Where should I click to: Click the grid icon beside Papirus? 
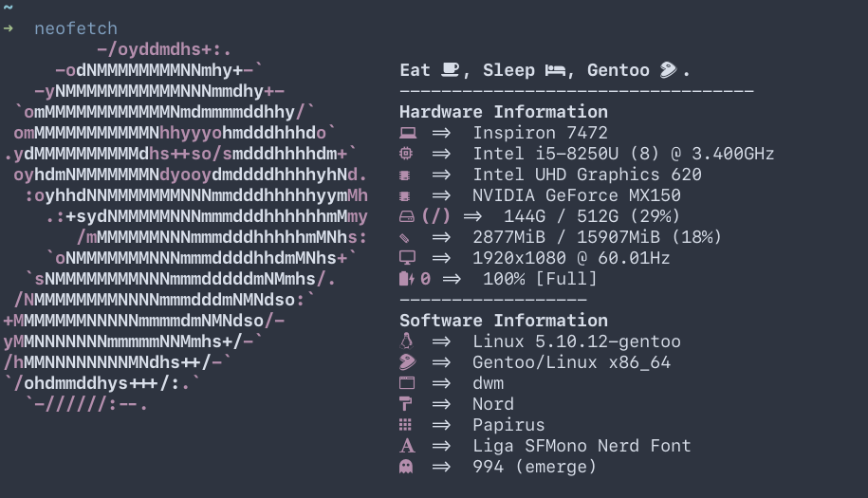(x=407, y=425)
